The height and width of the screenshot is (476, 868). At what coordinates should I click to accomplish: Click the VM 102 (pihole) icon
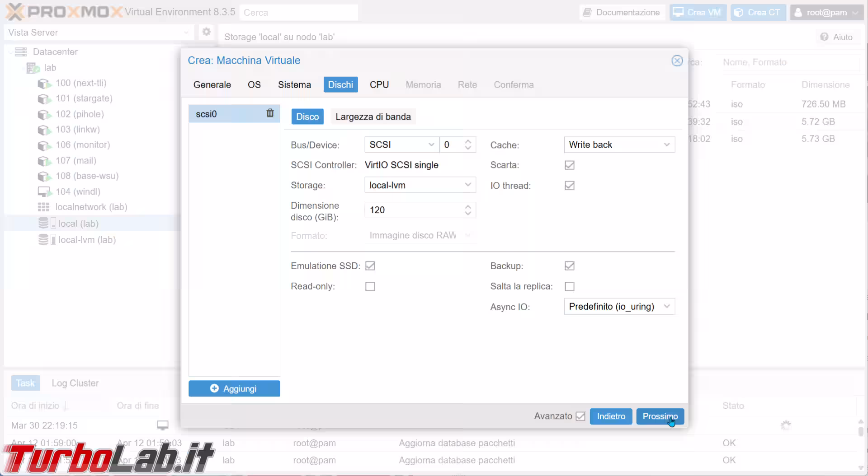[43, 115]
